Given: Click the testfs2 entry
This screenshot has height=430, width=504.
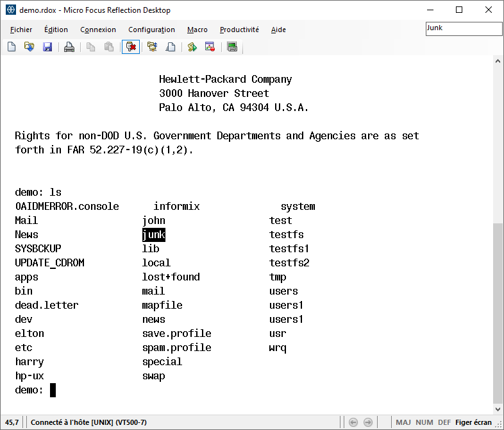Looking at the screenshot, I should coord(289,263).
